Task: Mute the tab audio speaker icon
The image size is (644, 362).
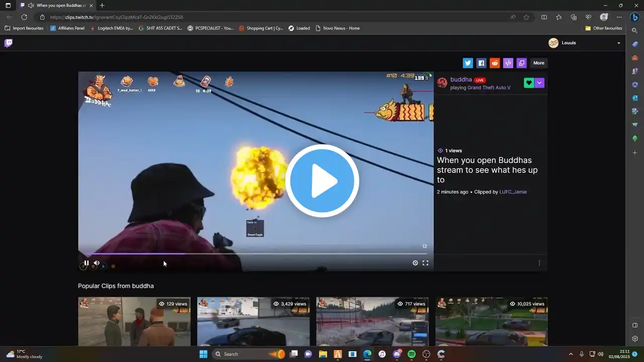Action: click(x=31, y=6)
